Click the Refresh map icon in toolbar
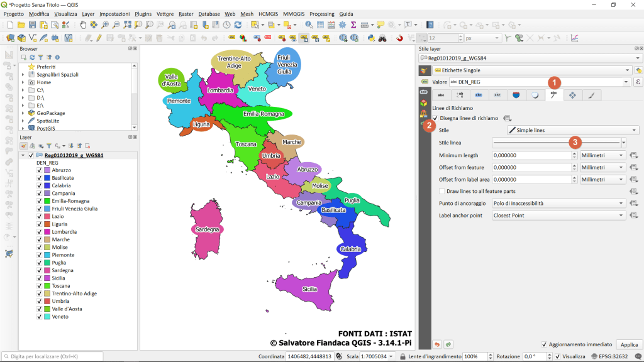This screenshot has height=362, width=644. tap(238, 25)
